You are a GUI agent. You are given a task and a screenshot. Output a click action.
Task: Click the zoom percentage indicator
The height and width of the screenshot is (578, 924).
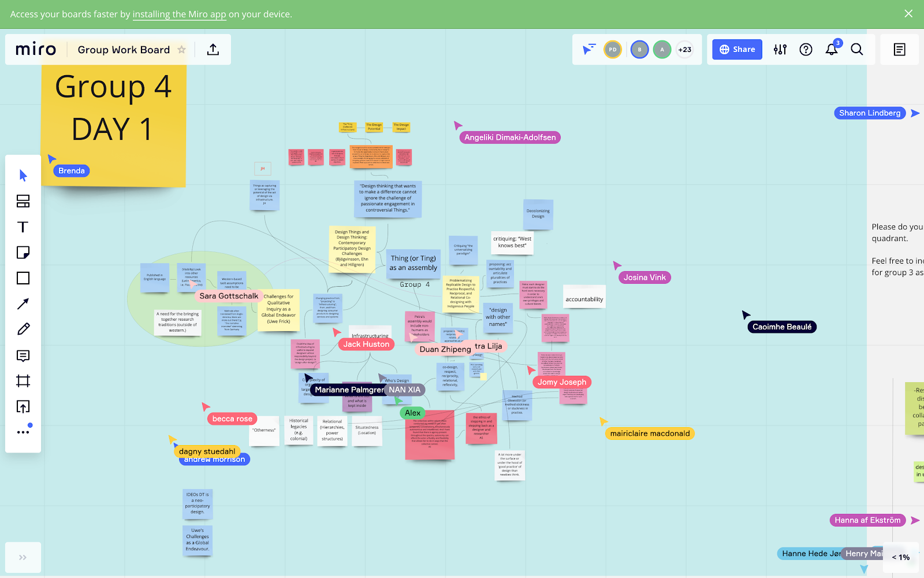(x=900, y=557)
